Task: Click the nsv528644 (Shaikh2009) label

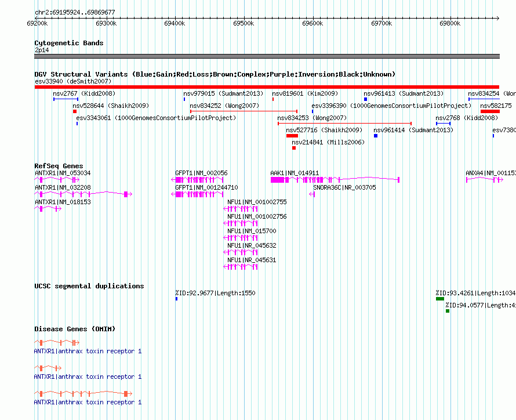Action: pyautogui.click(x=111, y=106)
